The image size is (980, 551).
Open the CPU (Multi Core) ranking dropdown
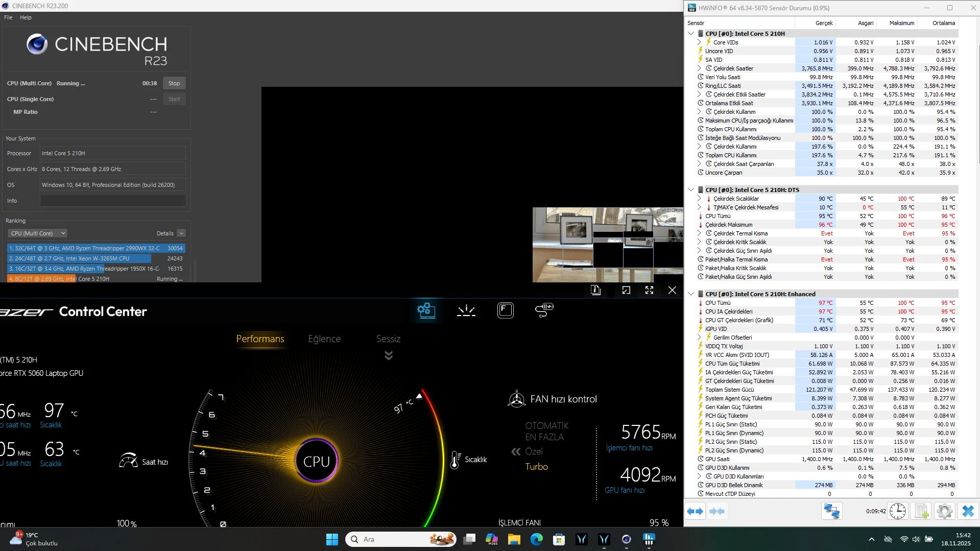(x=37, y=233)
